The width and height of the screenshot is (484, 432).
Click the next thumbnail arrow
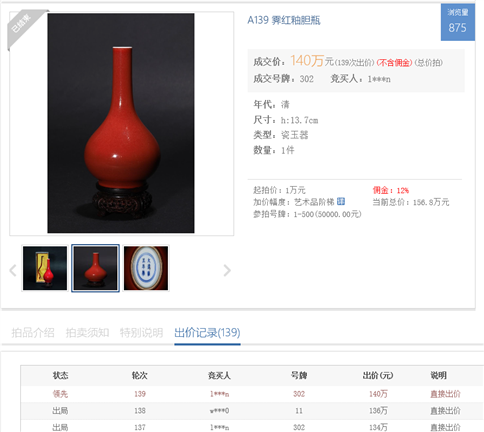point(227,270)
